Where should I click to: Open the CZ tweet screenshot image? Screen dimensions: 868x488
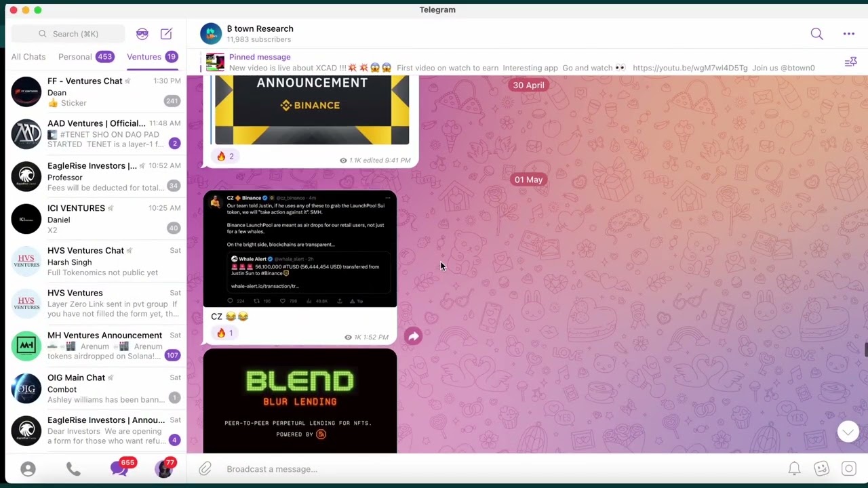pos(300,249)
